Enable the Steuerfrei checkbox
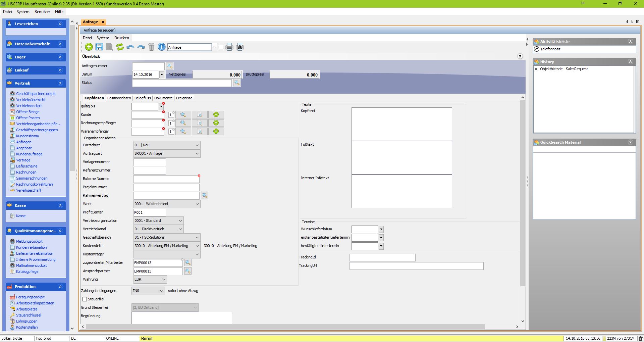Image resolution: width=644 pixels, height=342 pixels. 85,299
